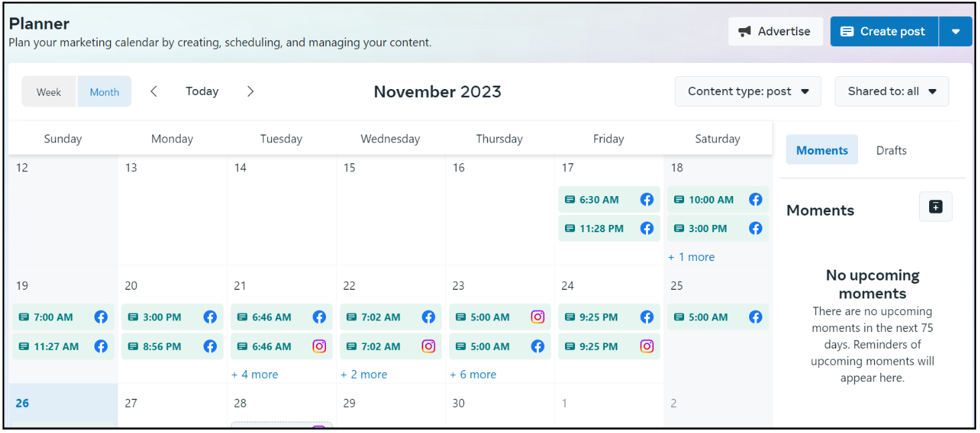Switch calendar to Week view

pyautogui.click(x=49, y=92)
